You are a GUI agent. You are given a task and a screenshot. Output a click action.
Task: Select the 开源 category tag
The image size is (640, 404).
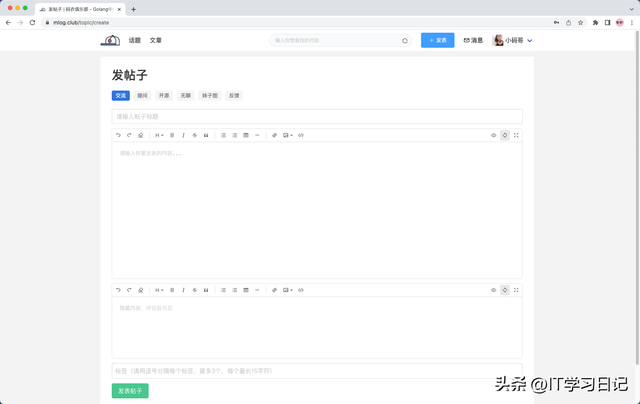click(164, 95)
